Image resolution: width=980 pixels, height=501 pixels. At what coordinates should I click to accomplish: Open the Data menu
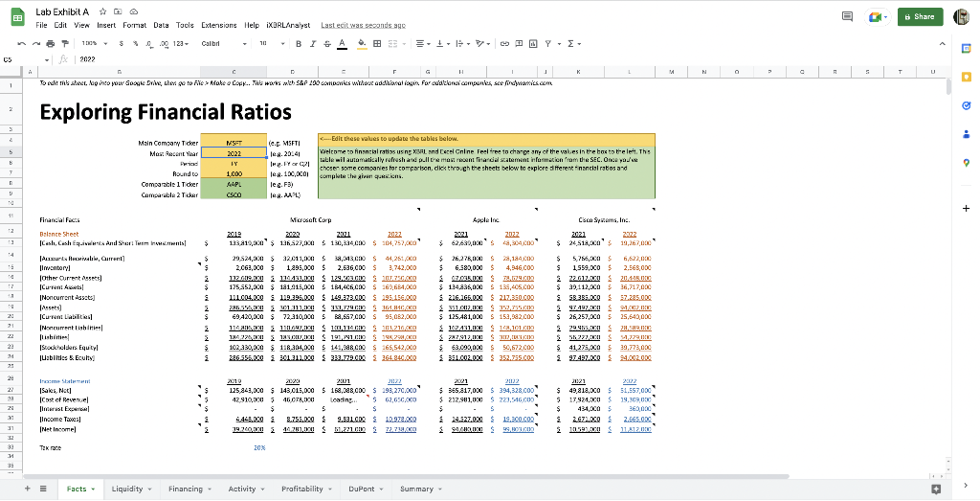[161, 25]
